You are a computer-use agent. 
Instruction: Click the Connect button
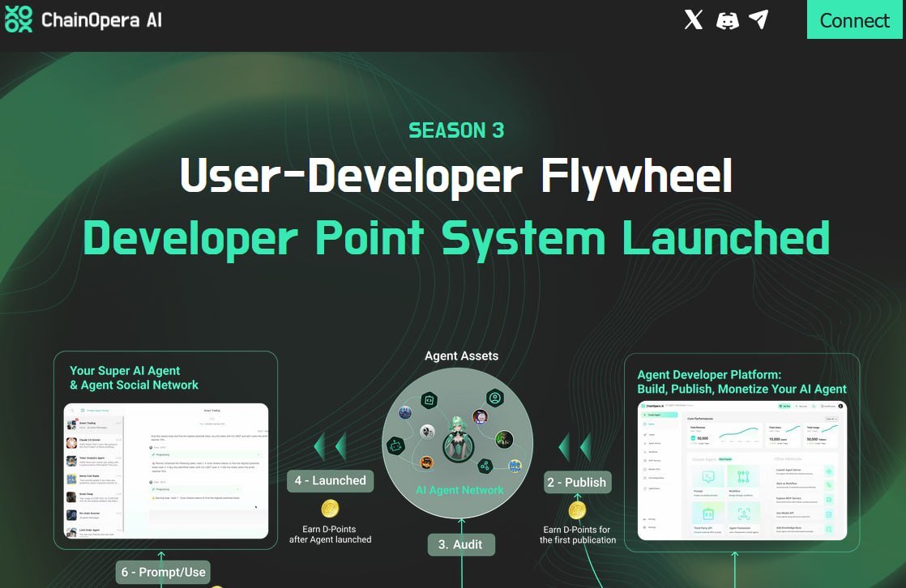pos(855,19)
